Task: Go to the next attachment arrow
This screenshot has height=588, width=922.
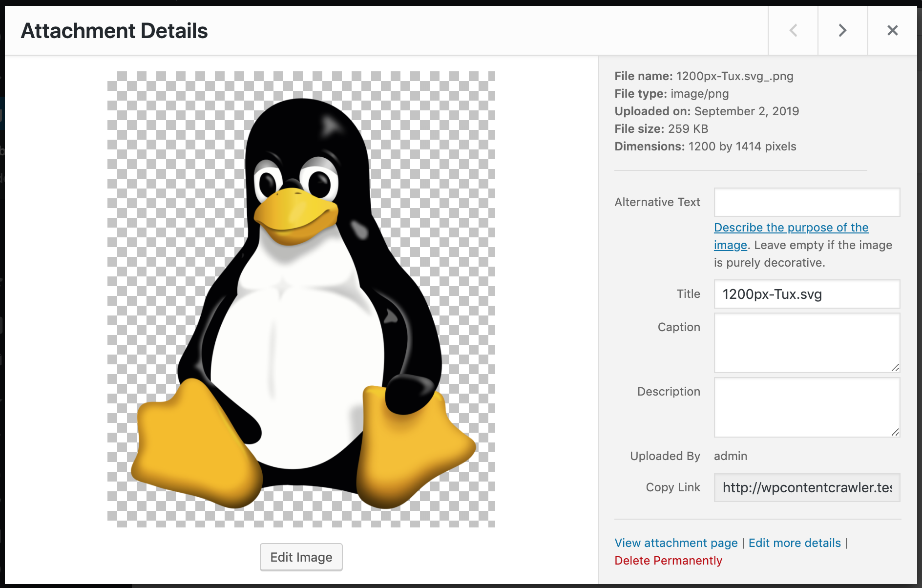Action: pos(843,30)
